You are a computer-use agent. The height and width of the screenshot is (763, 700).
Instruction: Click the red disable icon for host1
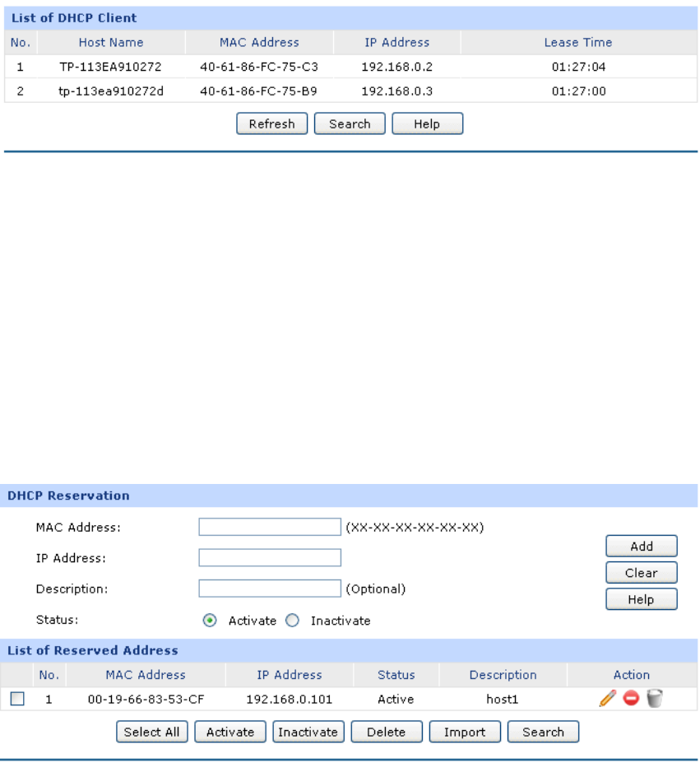click(631, 698)
